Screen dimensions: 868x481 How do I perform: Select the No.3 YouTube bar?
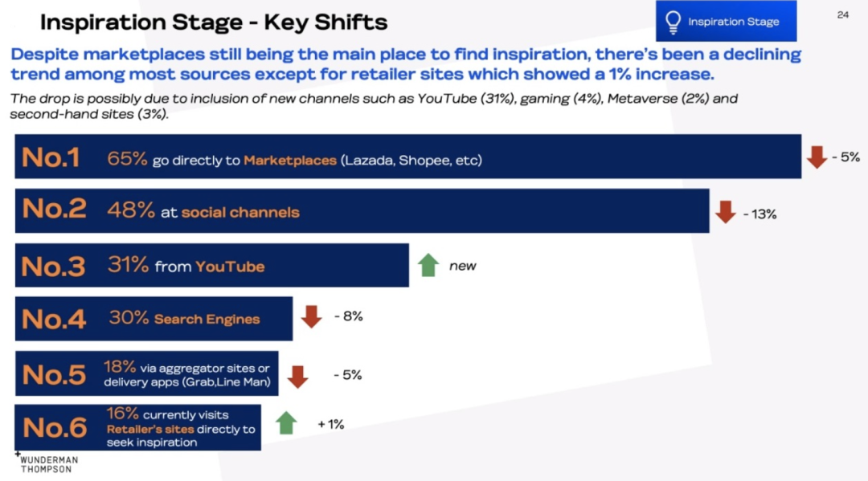click(x=212, y=265)
